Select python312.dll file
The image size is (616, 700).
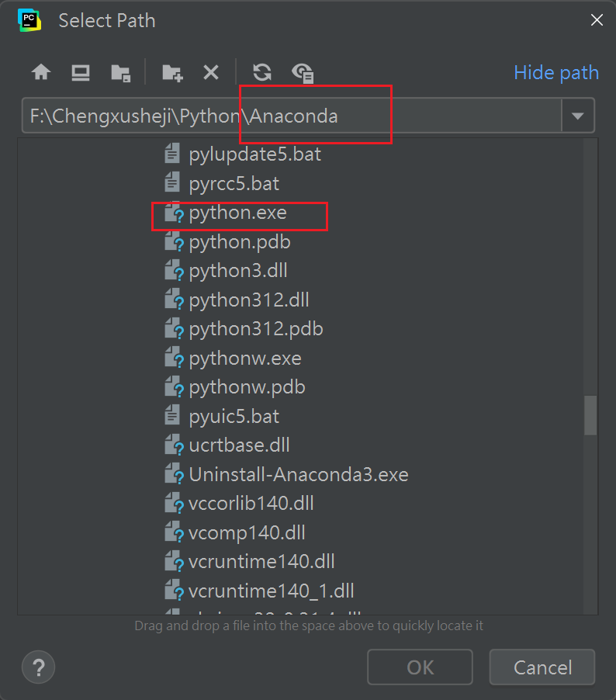click(248, 300)
